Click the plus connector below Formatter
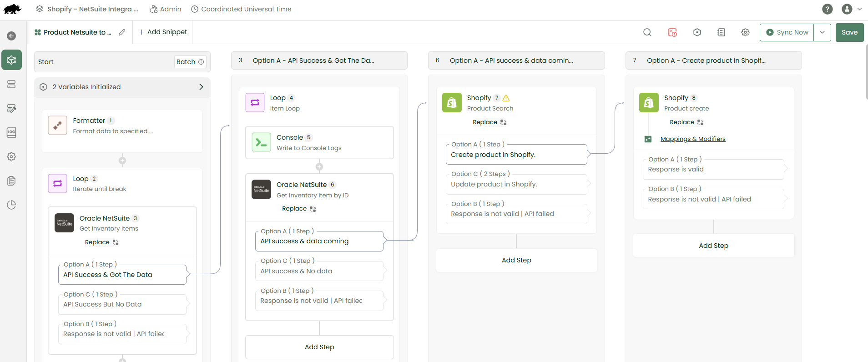The image size is (868, 362). tap(122, 161)
